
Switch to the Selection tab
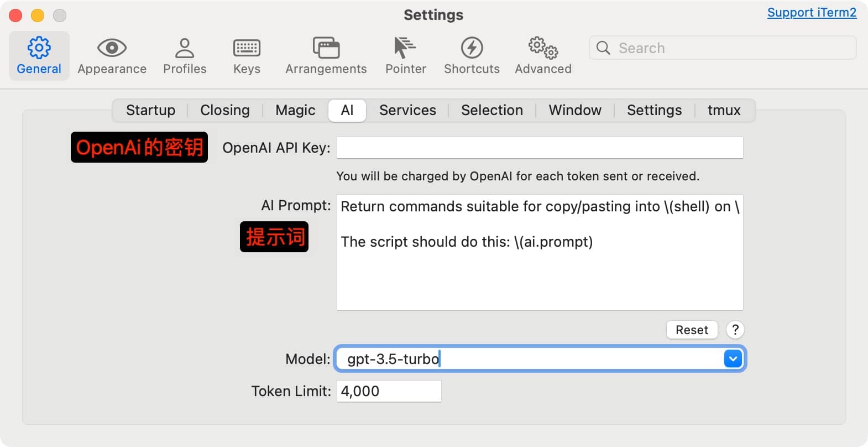pyautogui.click(x=492, y=110)
